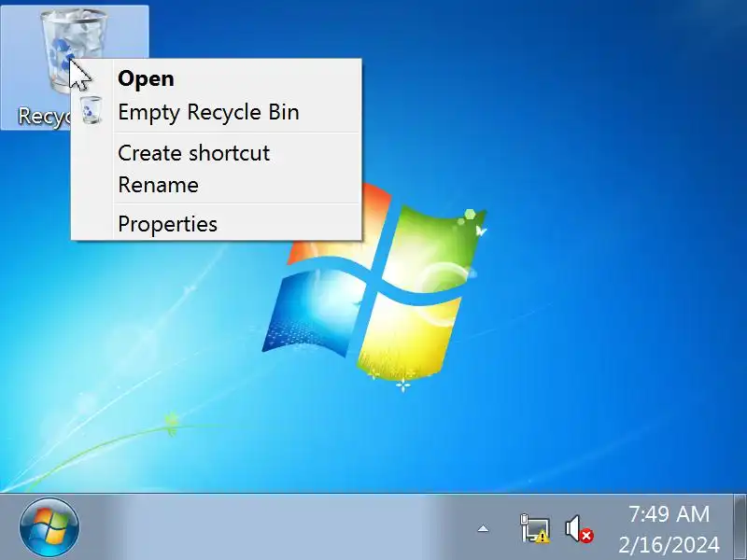Screen dimensions: 747x560
Task: Click Create shortcut in the context menu
Action: 217,153
